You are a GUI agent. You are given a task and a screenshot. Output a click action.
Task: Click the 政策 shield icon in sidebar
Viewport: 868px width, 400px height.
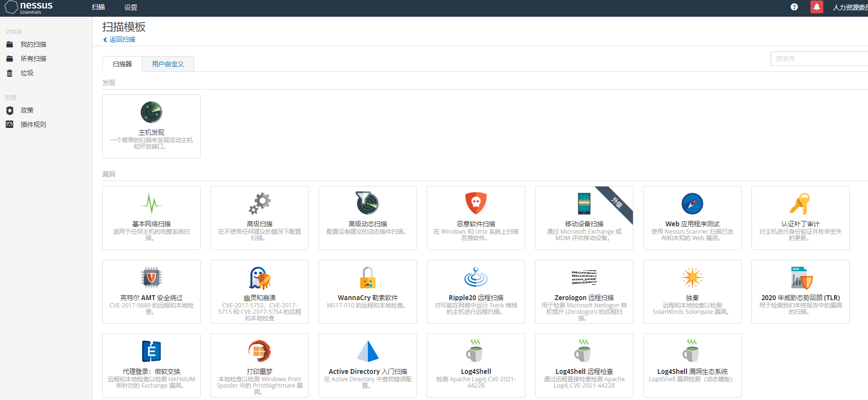9,110
